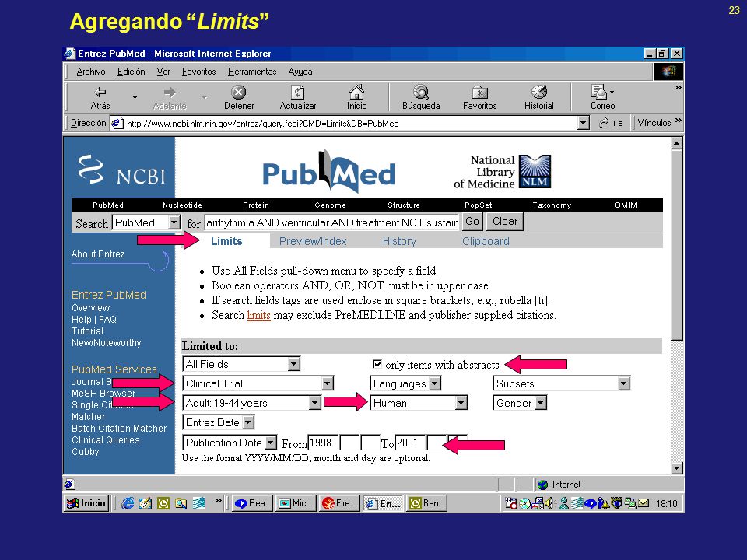The width and height of the screenshot is (747, 560).
Task: Open the Protein database link
Action: tap(256, 205)
